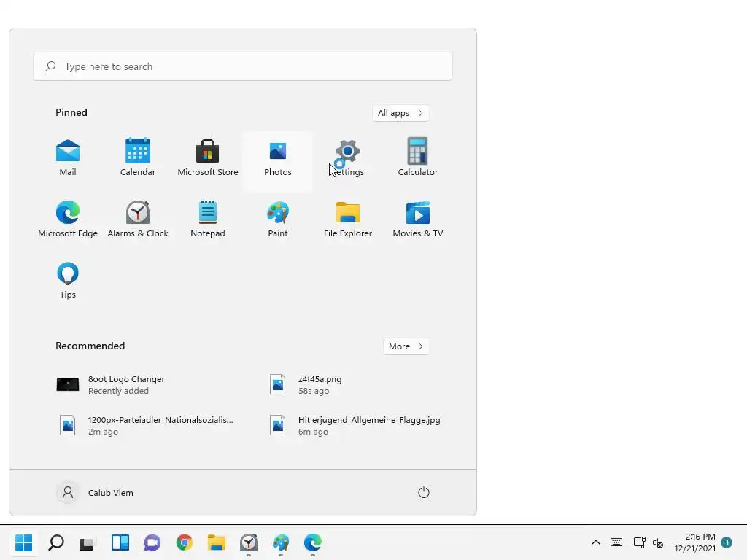
Task: Switch to Edge on the taskbar
Action: [x=312, y=542]
